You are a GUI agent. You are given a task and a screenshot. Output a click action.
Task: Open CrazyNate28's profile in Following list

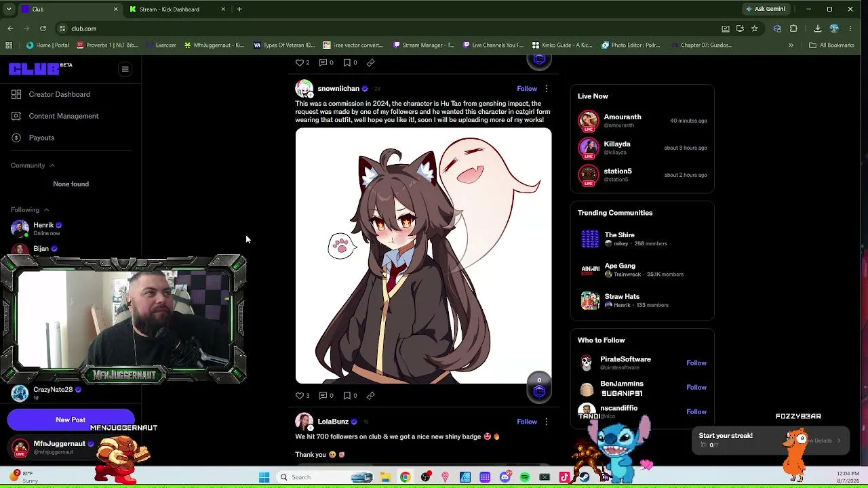click(53, 390)
